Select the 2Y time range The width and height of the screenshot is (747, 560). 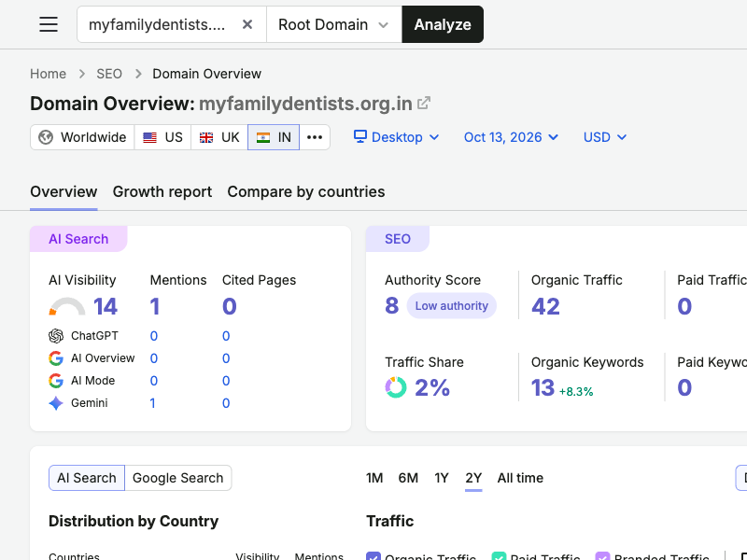point(473,478)
